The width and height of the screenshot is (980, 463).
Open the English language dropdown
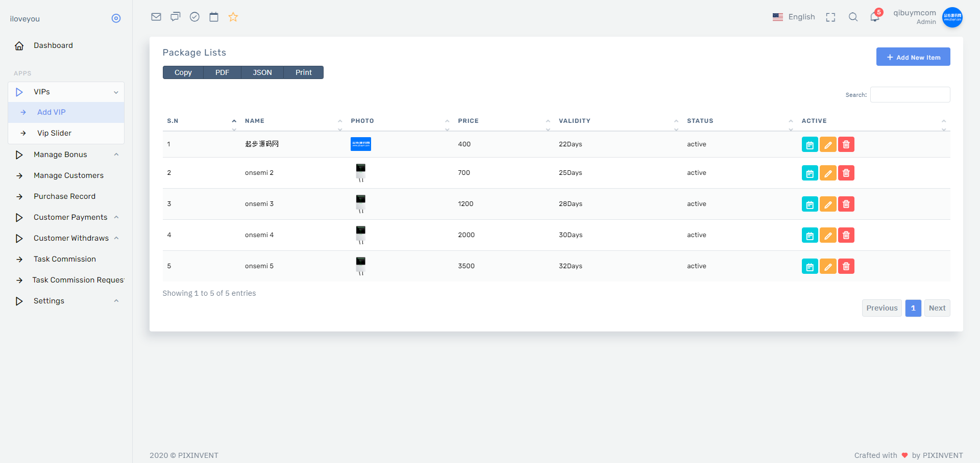[x=794, y=17]
